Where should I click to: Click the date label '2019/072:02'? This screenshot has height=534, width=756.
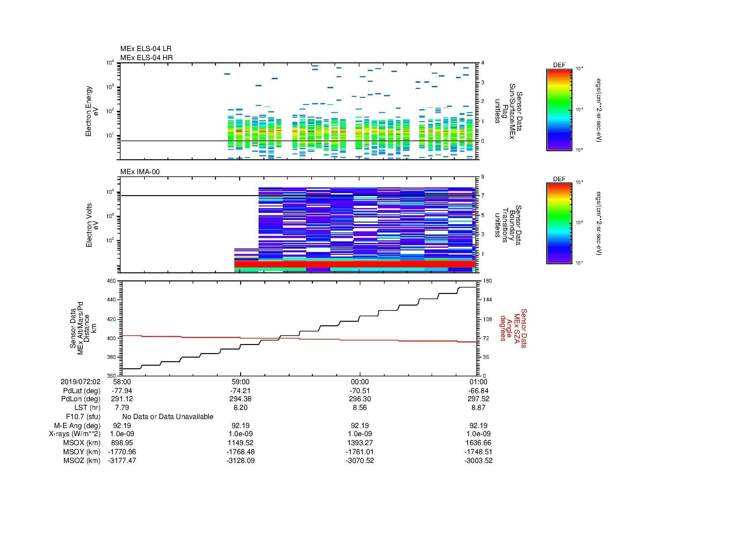80,382
